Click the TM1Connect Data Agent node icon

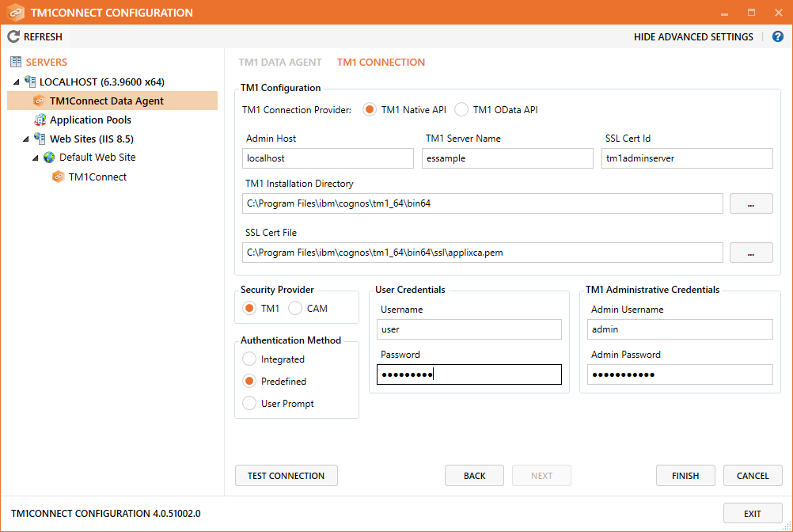(x=39, y=101)
